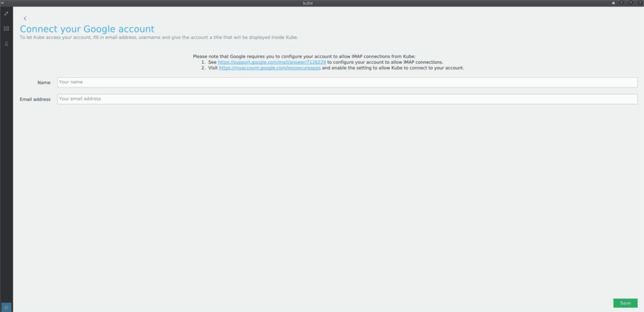Screen dimensions: 644x312
Task: Open the mail envelope icon in sidebar
Action: click(x=6, y=28)
